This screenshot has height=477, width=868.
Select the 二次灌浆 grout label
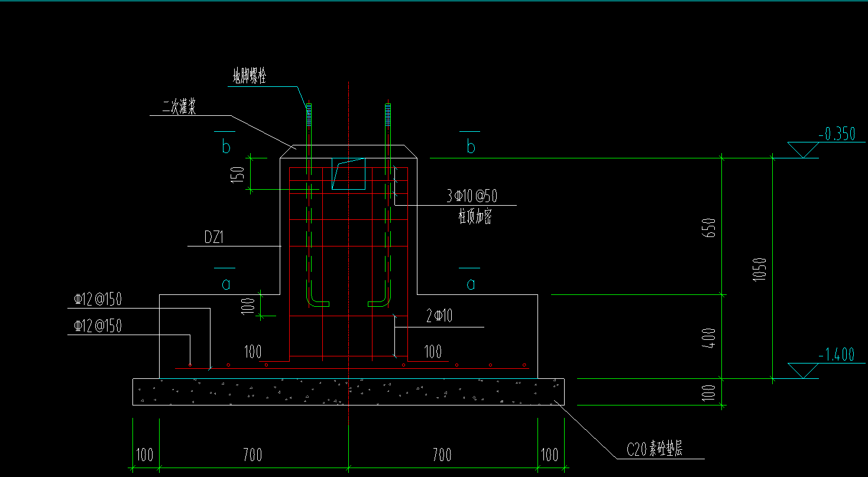tap(179, 107)
